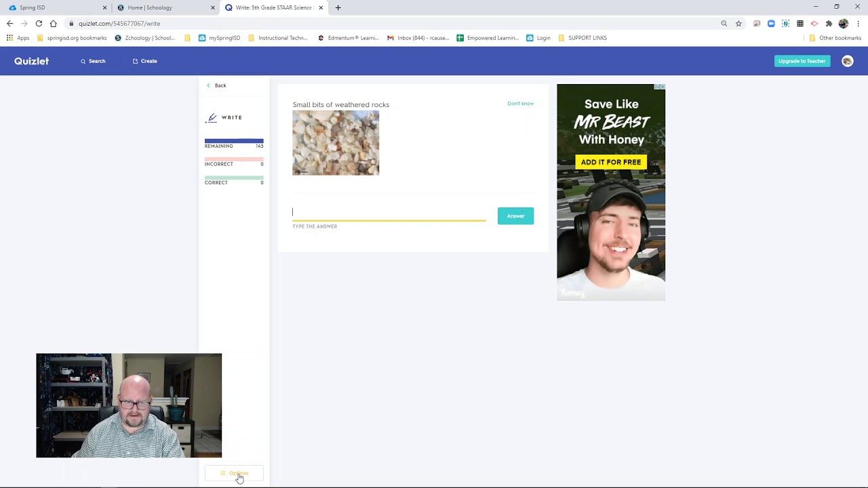
Task: Open Instructional Techn... bookmarks folder
Action: tap(278, 38)
